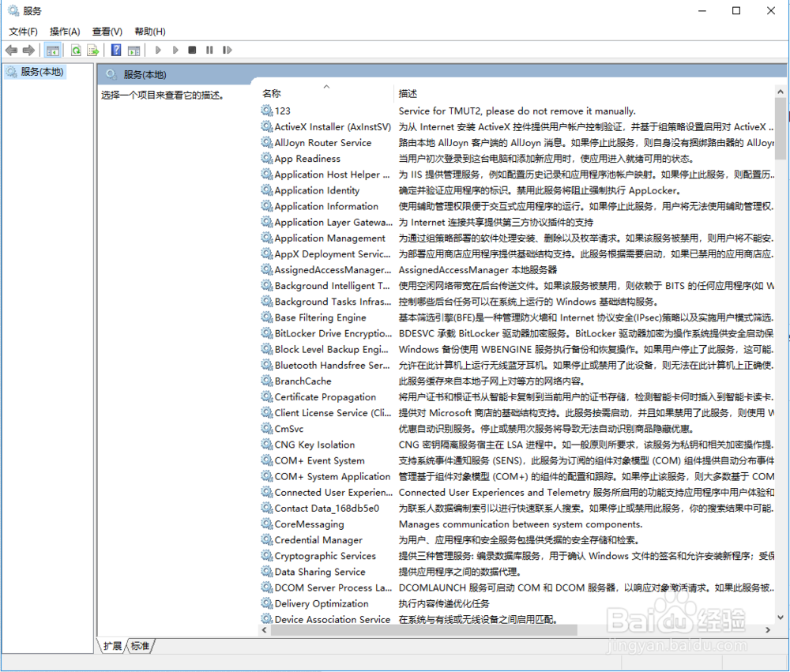790x672 pixels.
Task: Switch to the 扩展 tab
Action: click(112, 646)
